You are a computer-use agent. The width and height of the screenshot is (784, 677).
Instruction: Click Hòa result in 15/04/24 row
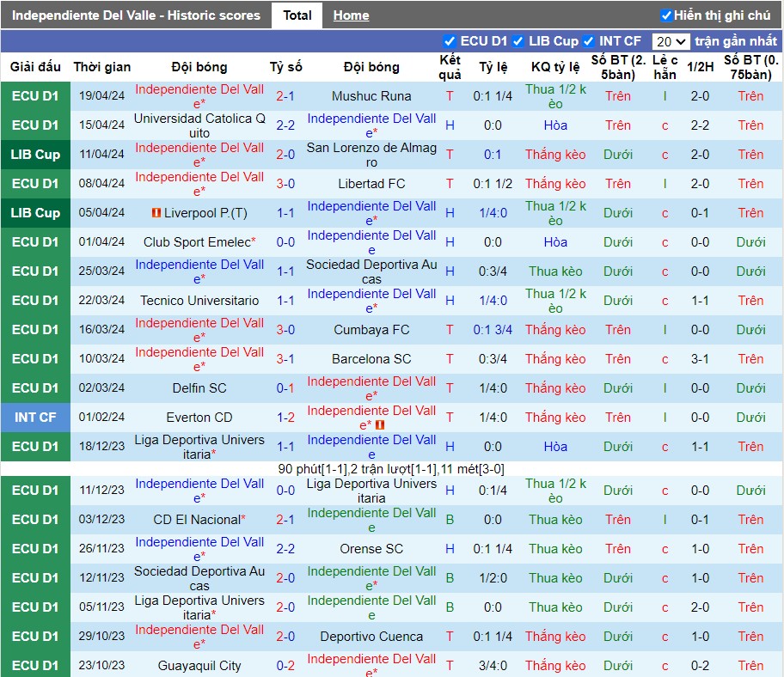tap(555, 125)
